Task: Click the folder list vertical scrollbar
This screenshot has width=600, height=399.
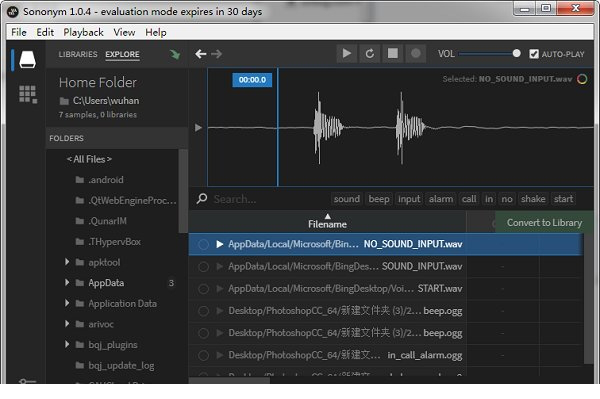Action: point(183,191)
